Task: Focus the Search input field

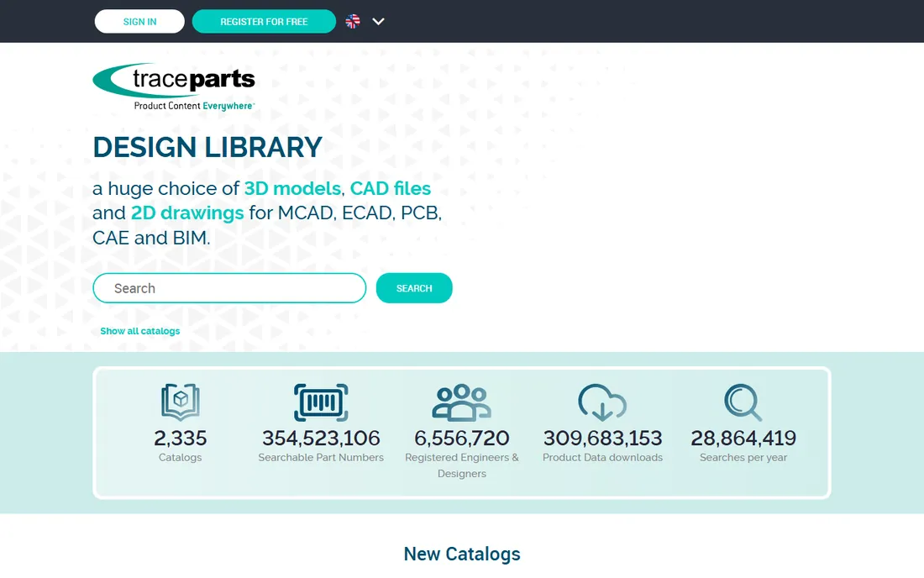Action: tap(229, 288)
